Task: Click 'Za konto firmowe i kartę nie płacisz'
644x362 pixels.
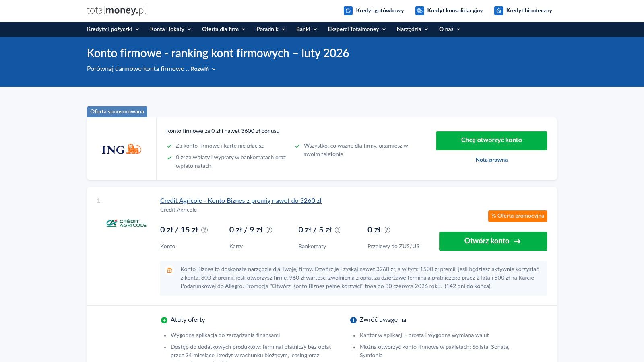Action: pyautogui.click(x=220, y=146)
